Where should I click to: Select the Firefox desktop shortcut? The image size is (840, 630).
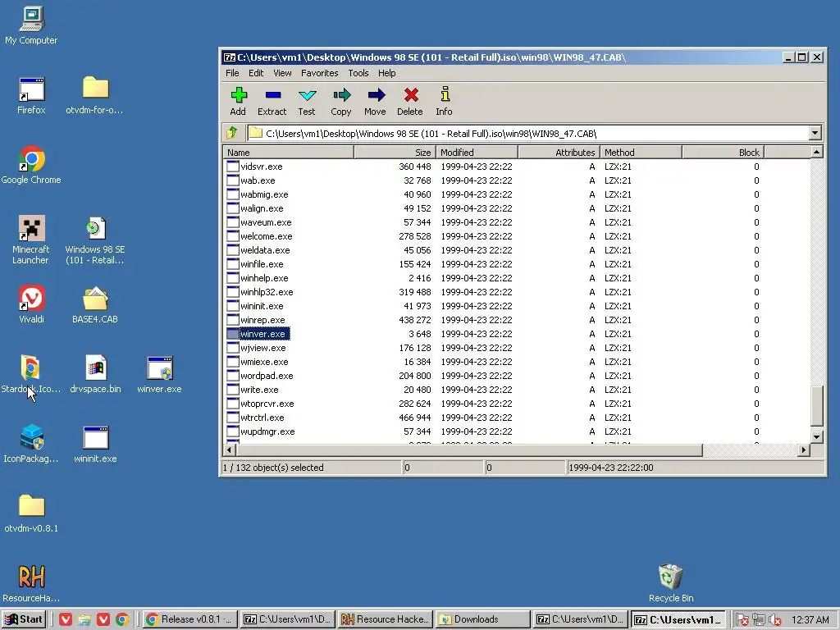(x=31, y=96)
